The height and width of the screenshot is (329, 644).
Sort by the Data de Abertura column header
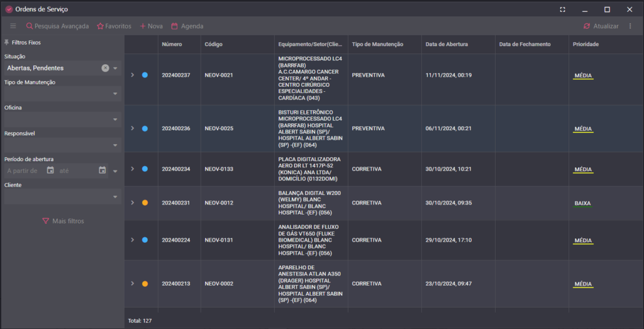(x=447, y=45)
